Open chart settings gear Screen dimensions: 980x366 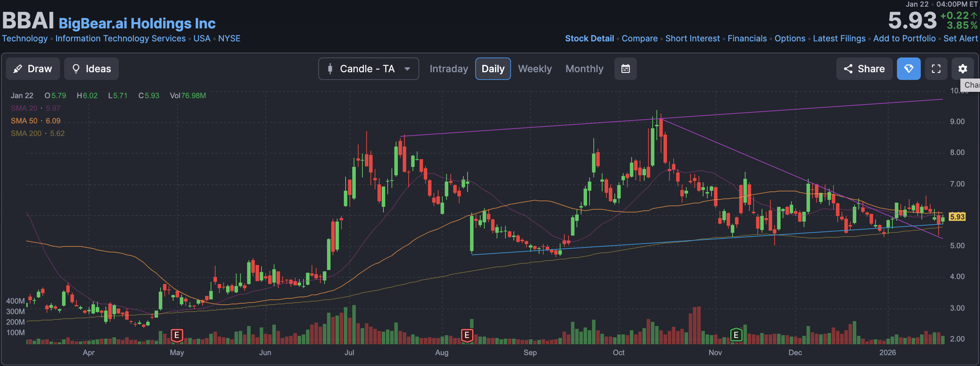coord(962,69)
